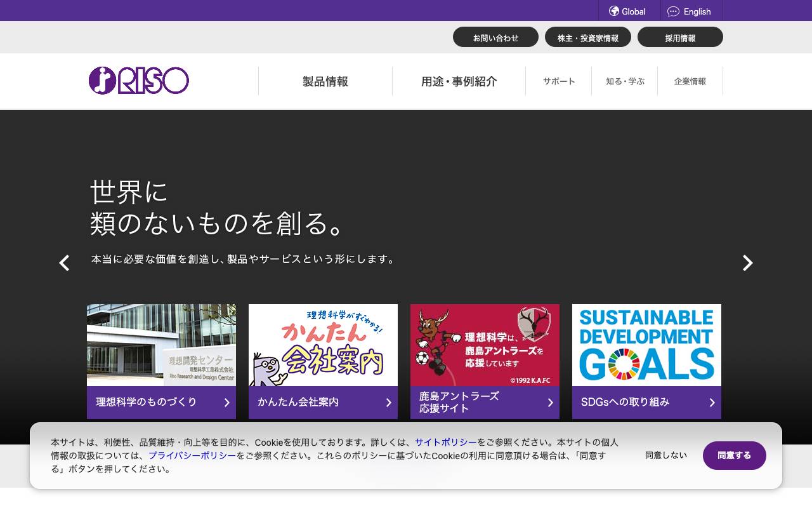Click the chevron on SDGsへの取り組み card
The height and width of the screenshot is (508, 812).
[x=712, y=402]
